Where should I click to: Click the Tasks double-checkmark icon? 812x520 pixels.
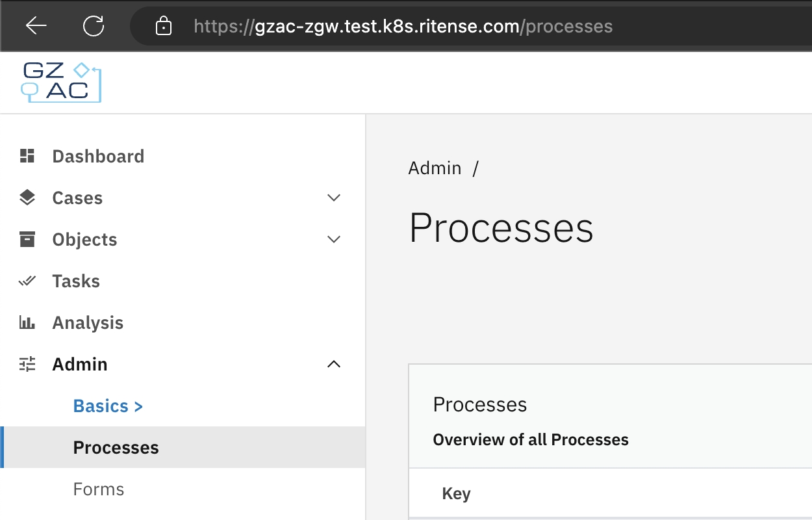[27, 281]
